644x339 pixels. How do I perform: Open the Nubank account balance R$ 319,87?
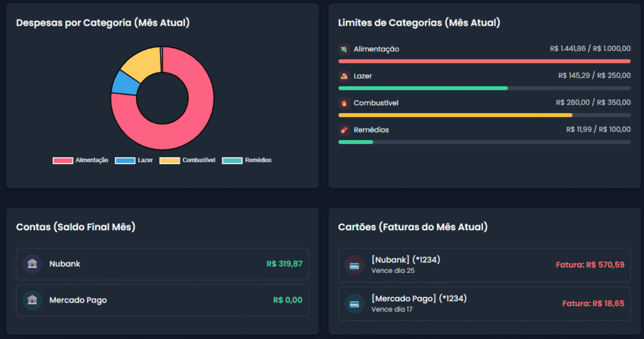tap(284, 264)
